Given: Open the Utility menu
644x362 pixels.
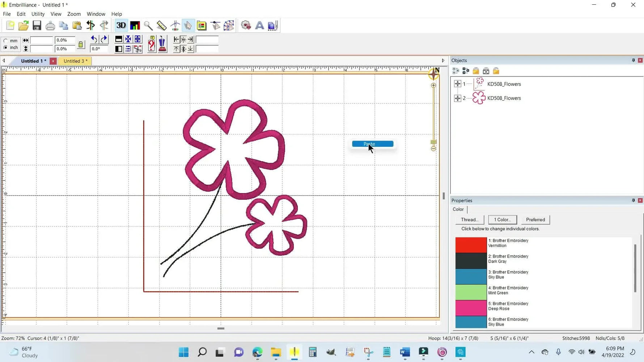Looking at the screenshot, I should pyautogui.click(x=38, y=14).
